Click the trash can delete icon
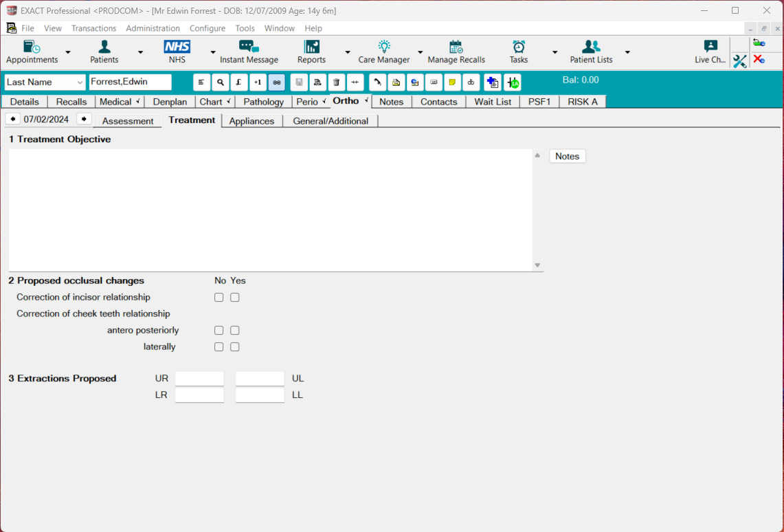 pyautogui.click(x=336, y=82)
